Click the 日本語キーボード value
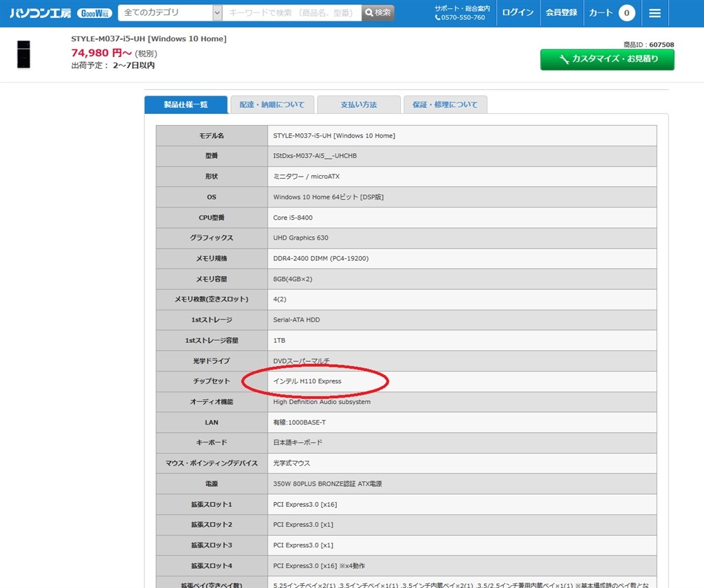Image resolution: width=704 pixels, height=588 pixels. 298,442
